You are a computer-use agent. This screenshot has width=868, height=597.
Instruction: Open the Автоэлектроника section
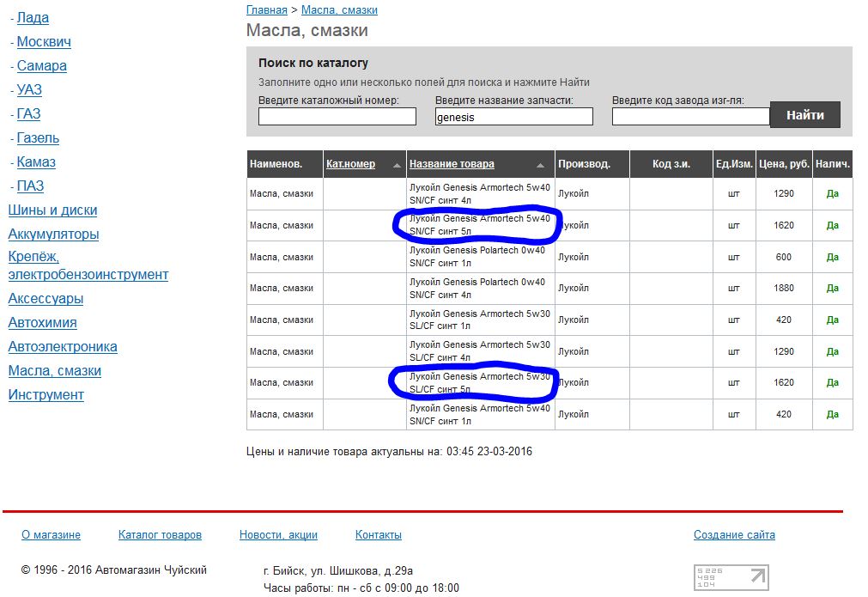[63, 347]
